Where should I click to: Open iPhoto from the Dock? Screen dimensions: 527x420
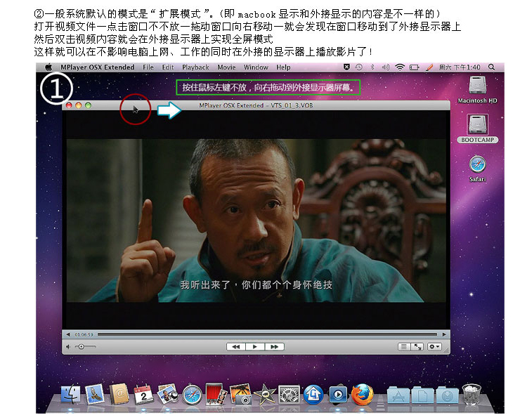pos(240,394)
